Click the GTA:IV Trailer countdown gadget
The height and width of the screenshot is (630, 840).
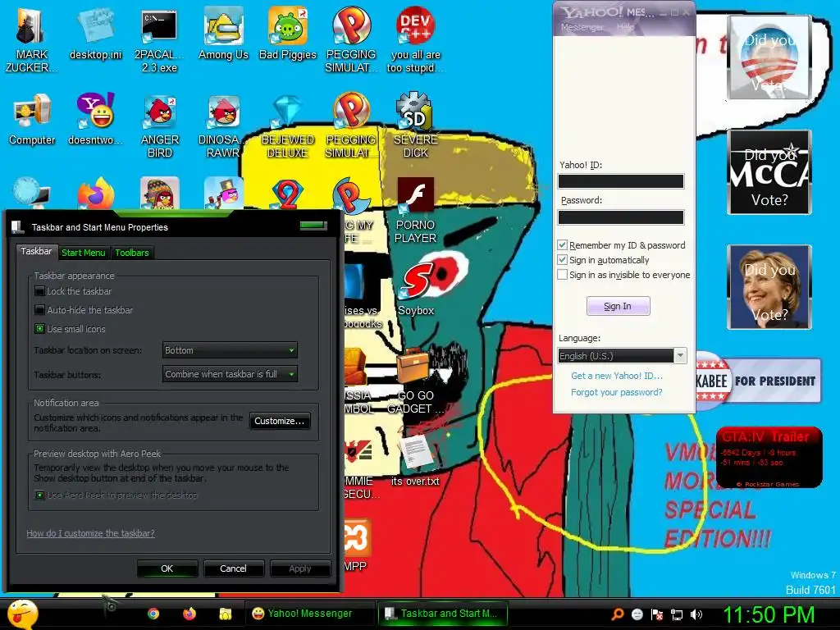769,457
